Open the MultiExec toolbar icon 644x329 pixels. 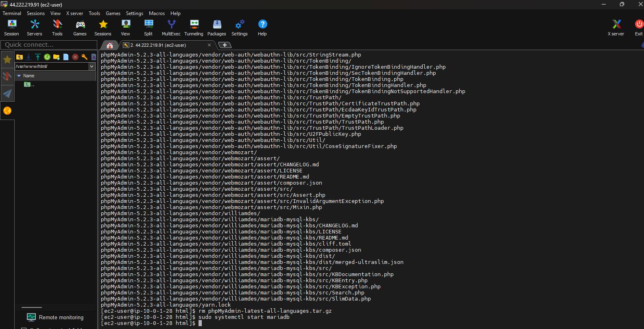171,28
